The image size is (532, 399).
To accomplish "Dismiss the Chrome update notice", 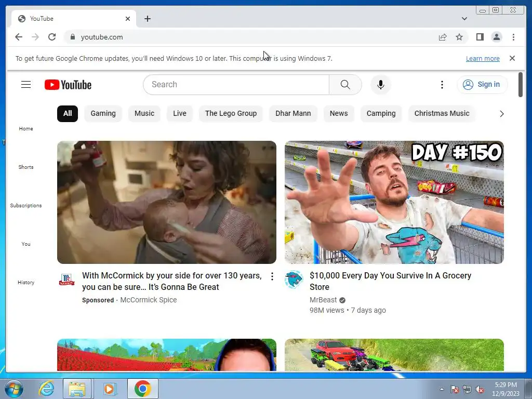I will [512, 58].
